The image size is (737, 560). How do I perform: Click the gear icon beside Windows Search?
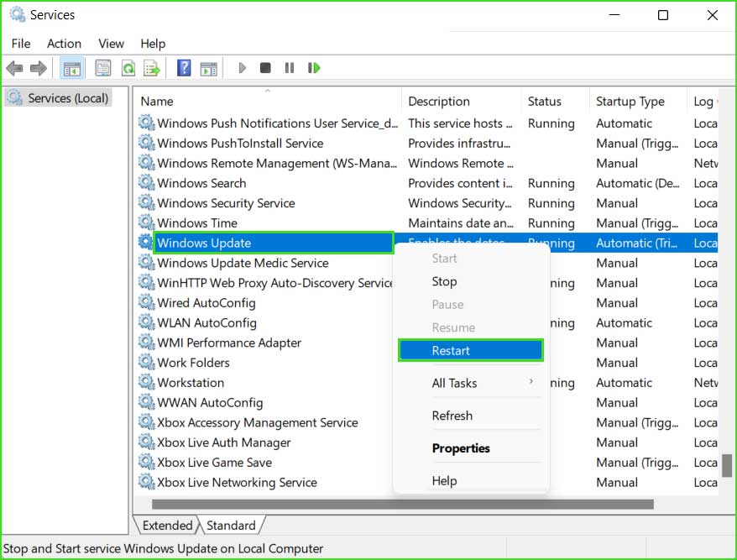(146, 182)
